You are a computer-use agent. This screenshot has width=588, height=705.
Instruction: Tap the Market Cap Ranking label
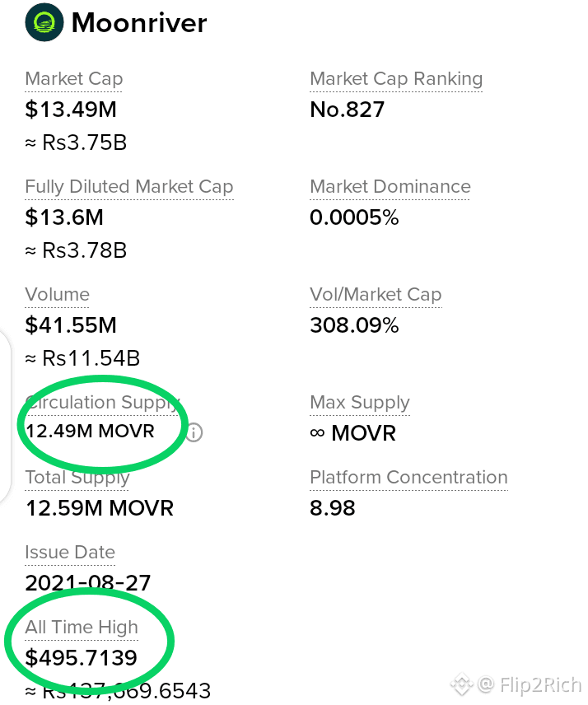[x=396, y=79]
